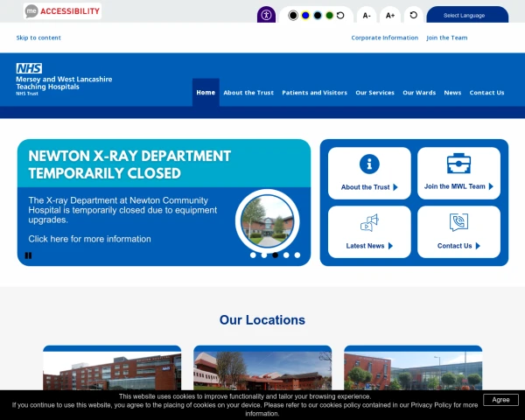Viewport: 525px width, 420px height.
Task: Open the Our Wards menu
Action: (x=419, y=93)
